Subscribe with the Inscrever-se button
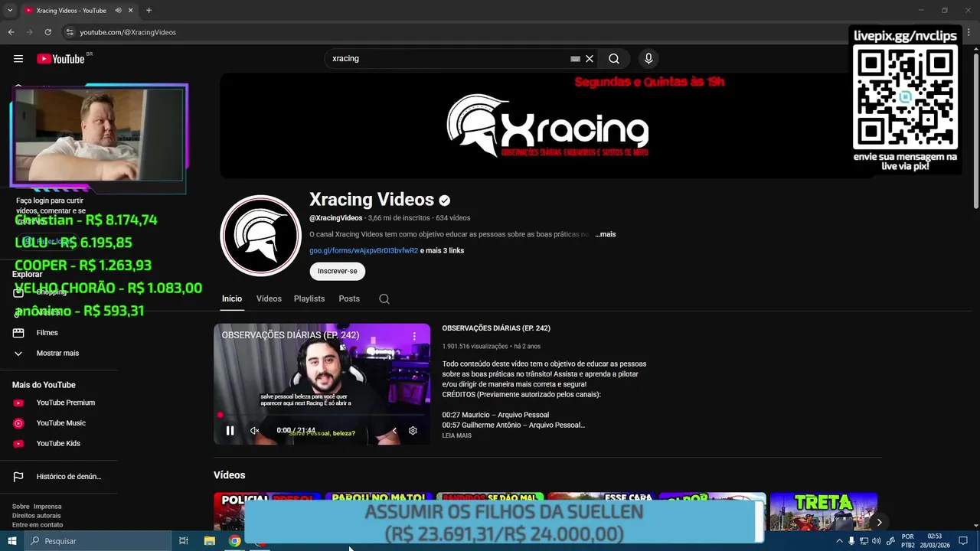This screenshot has width=980, height=551. tap(338, 271)
